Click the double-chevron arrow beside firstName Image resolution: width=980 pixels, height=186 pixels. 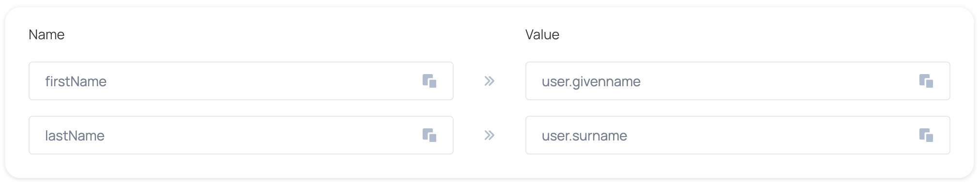click(x=490, y=81)
